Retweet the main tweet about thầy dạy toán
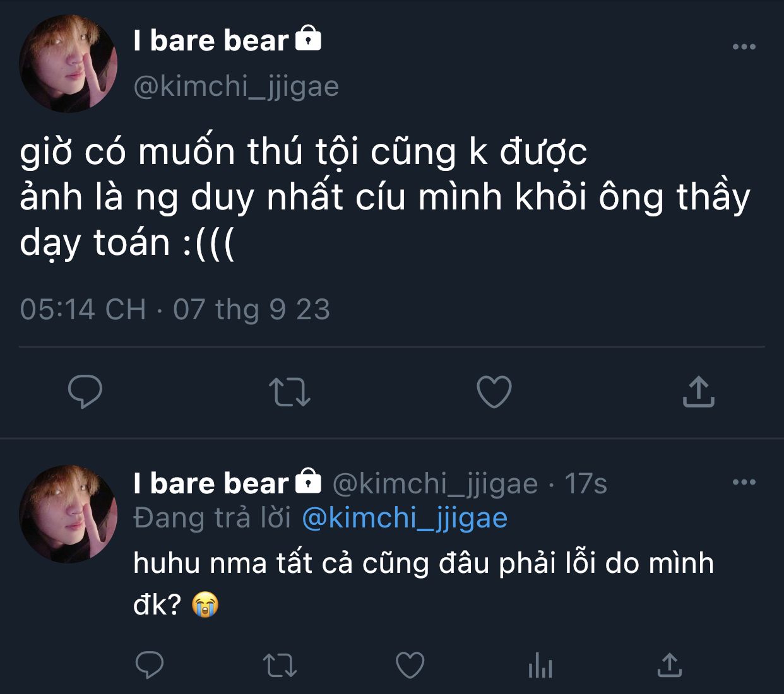The height and width of the screenshot is (694, 784). point(289,391)
